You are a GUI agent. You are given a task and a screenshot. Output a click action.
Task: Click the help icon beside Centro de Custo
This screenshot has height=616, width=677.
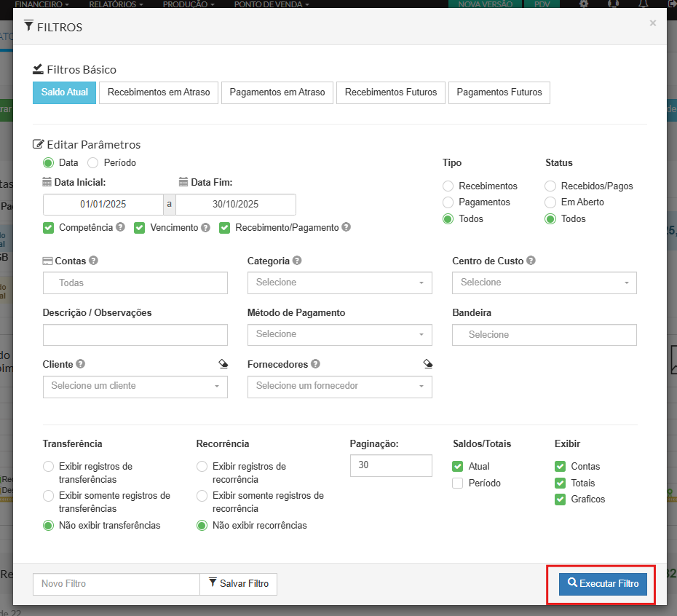click(531, 261)
